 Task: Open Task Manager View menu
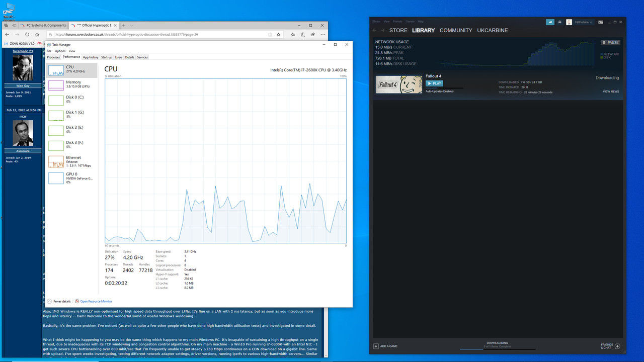point(72,51)
